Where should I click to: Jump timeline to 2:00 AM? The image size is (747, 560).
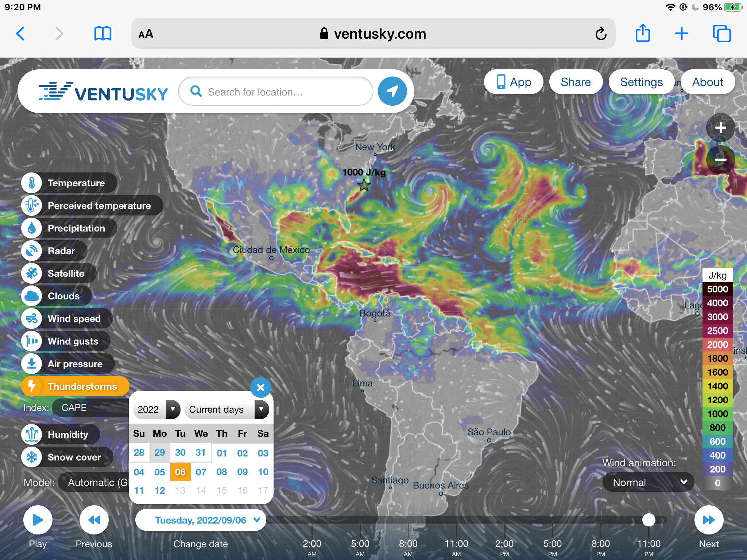312,548
